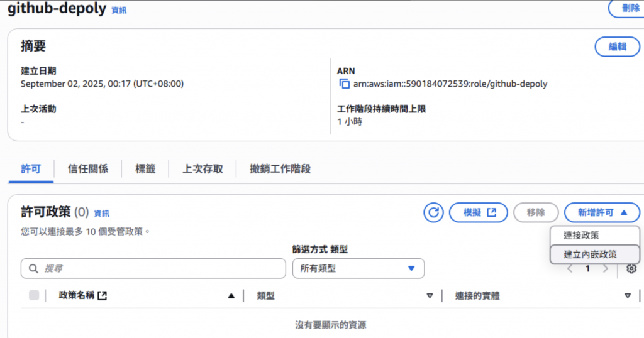Switch to the 上次存取 tab
Viewport: 644px width, 338px height.
pyautogui.click(x=203, y=169)
